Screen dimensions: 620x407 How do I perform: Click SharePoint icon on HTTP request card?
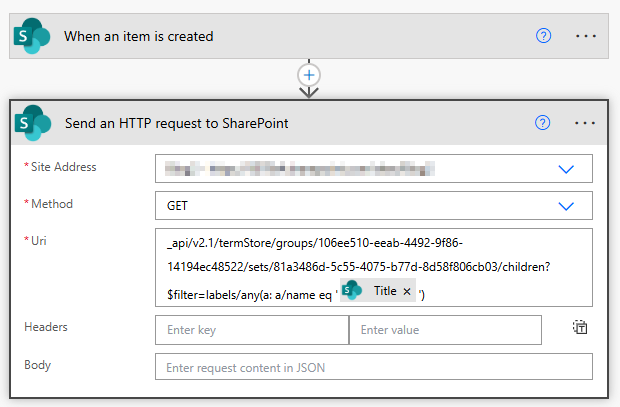32,124
